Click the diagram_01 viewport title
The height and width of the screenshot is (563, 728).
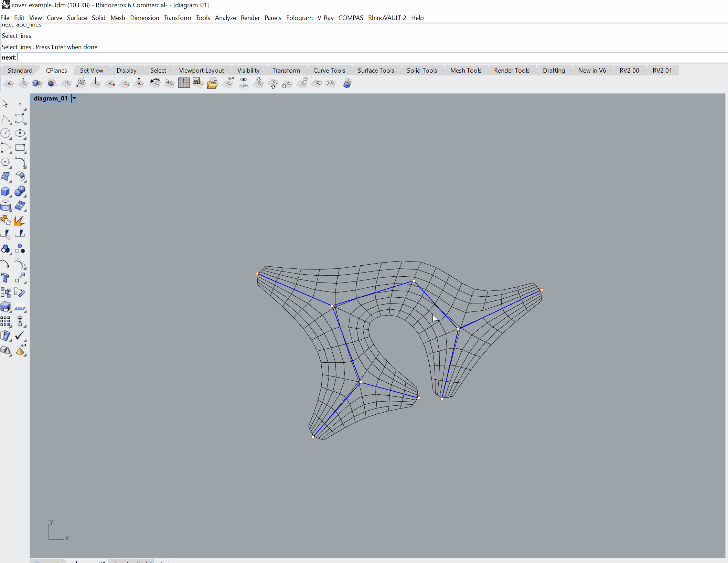tap(51, 98)
